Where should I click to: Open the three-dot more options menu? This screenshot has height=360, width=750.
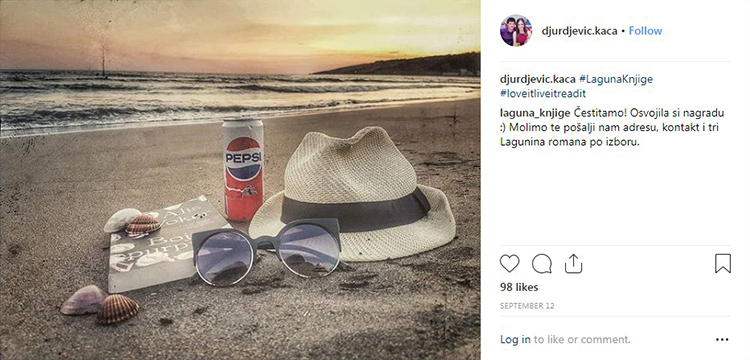coord(722,339)
